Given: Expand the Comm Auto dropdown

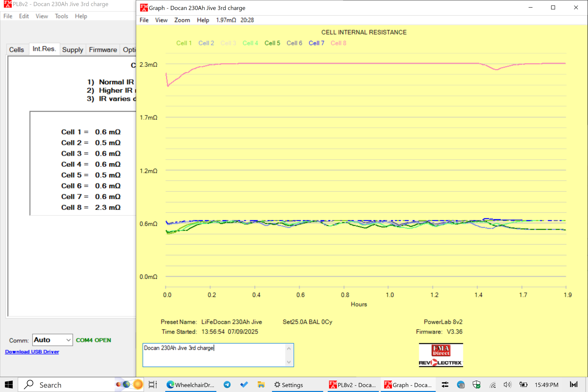Looking at the screenshot, I should pos(68,340).
